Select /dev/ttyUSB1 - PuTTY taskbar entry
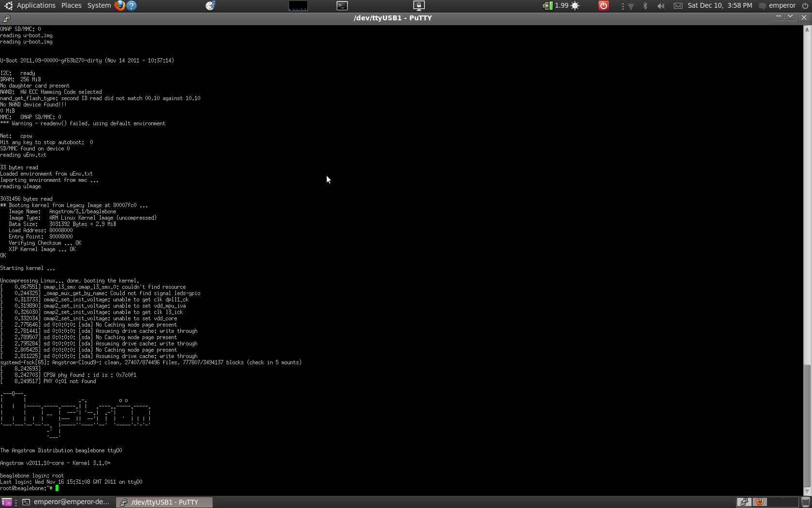The height and width of the screenshot is (508, 812). point(164,502)
